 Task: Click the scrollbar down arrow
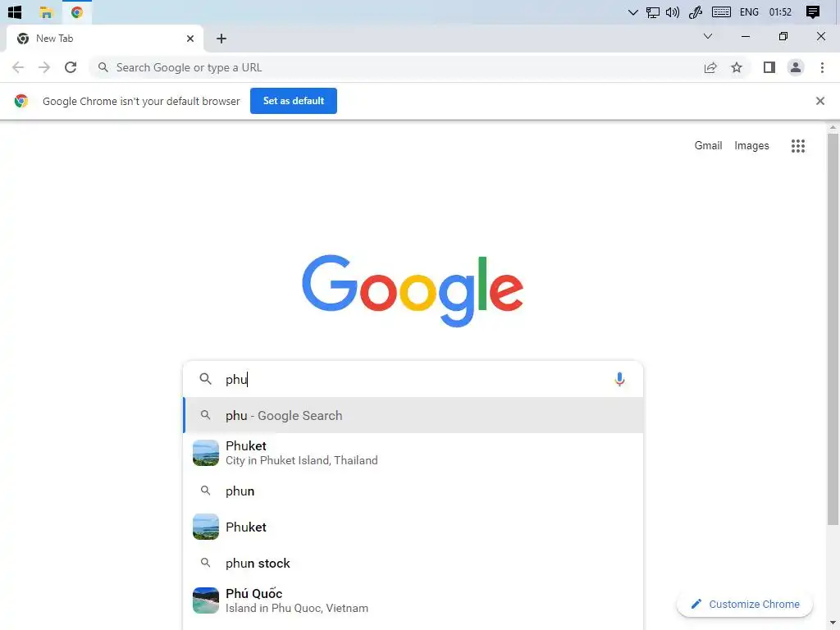pos(833,624)
